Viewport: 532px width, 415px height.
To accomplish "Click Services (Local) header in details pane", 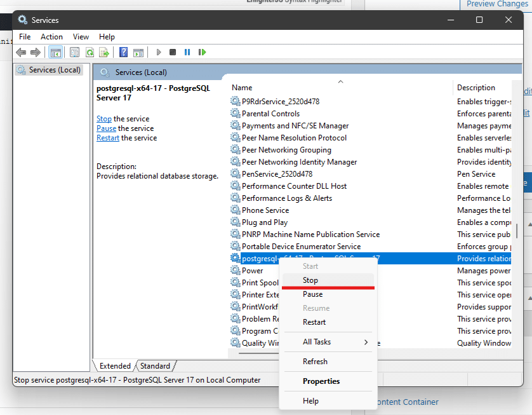I will coord(141,72).
